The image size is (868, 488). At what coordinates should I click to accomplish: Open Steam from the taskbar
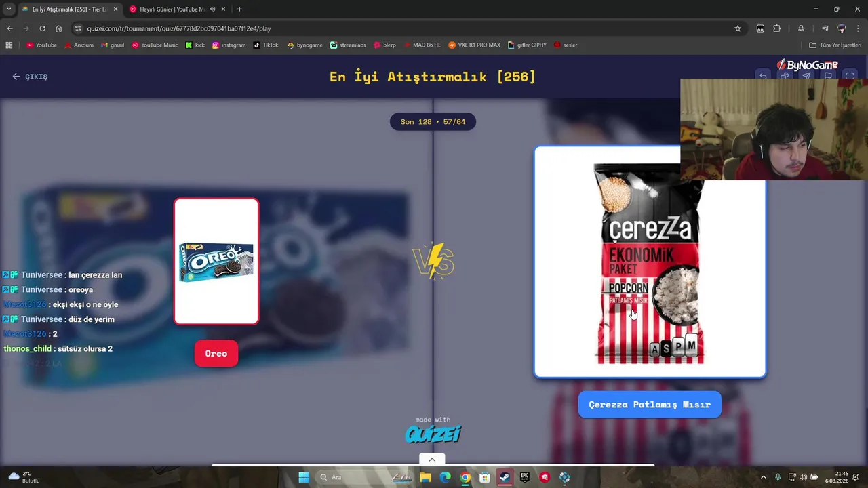[505, 477]
